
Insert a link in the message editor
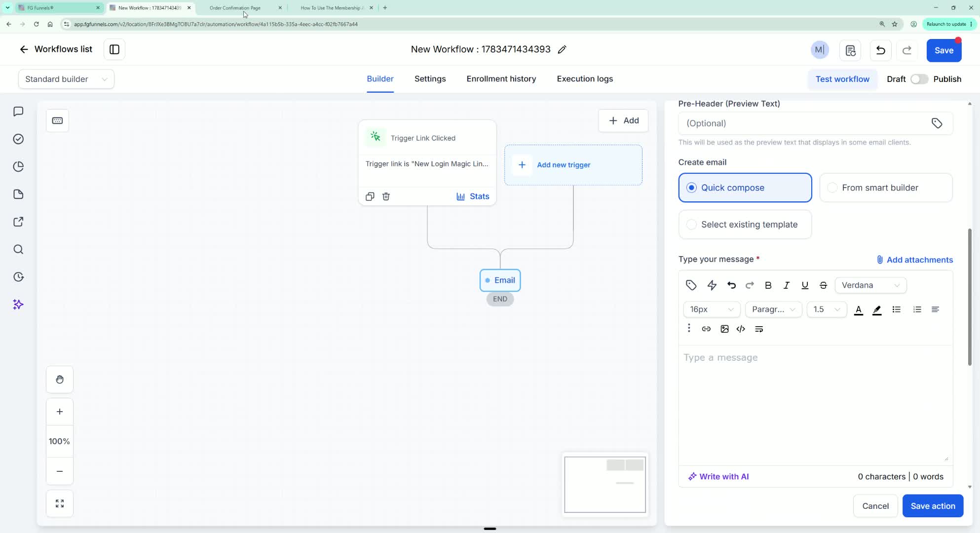coord(706,329)
